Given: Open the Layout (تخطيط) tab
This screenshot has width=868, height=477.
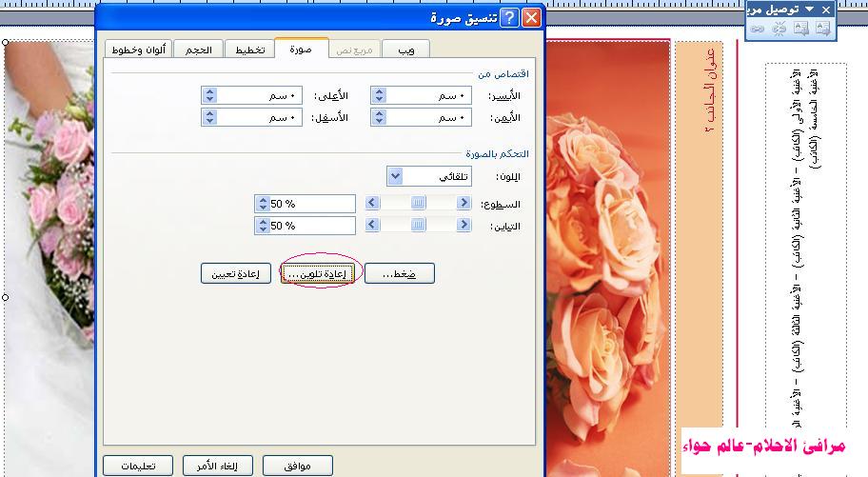Looking at the screenshot, I should click(x=249, y=50).
